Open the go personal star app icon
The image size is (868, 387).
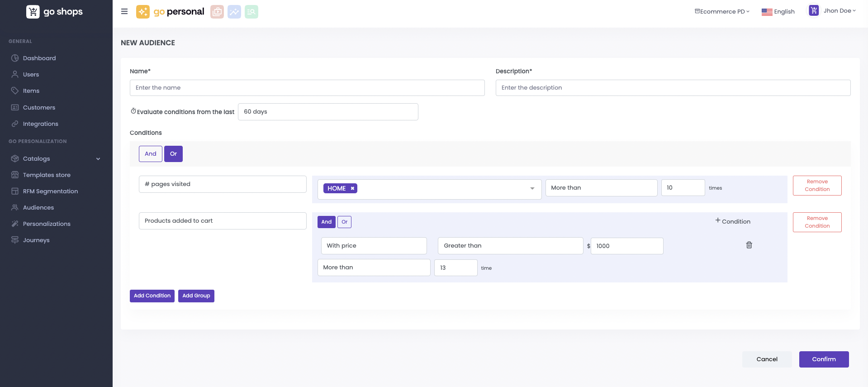pos(143,12)
